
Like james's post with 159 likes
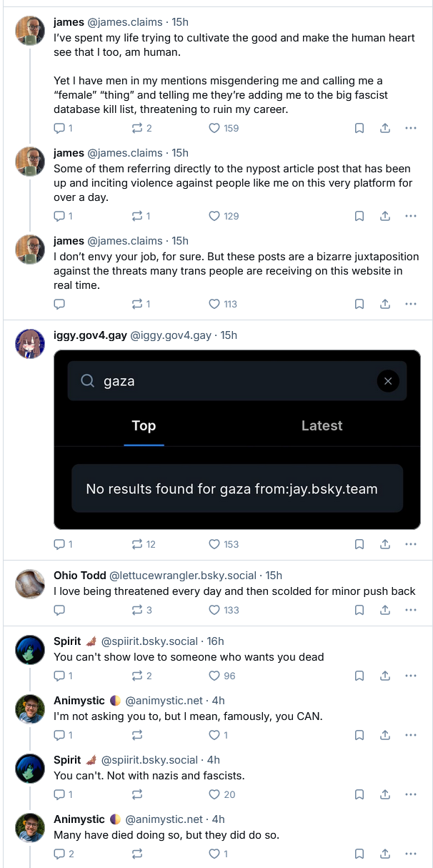pyautogui.click(x=214, y=129)
